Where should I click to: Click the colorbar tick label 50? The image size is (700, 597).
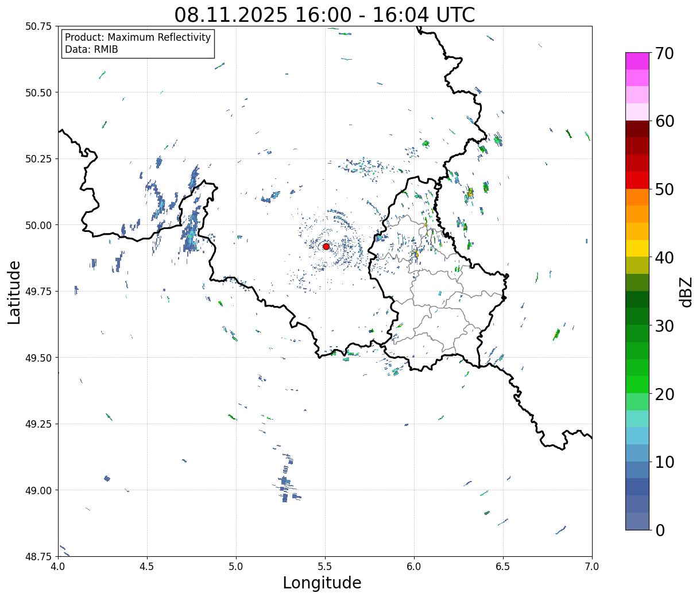(x=664, y=189)
